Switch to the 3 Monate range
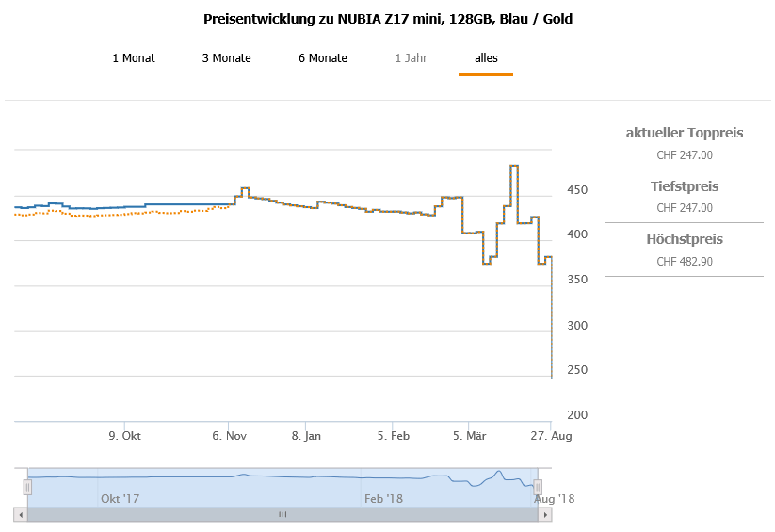 pyautogui.click(x=226, y=58)
